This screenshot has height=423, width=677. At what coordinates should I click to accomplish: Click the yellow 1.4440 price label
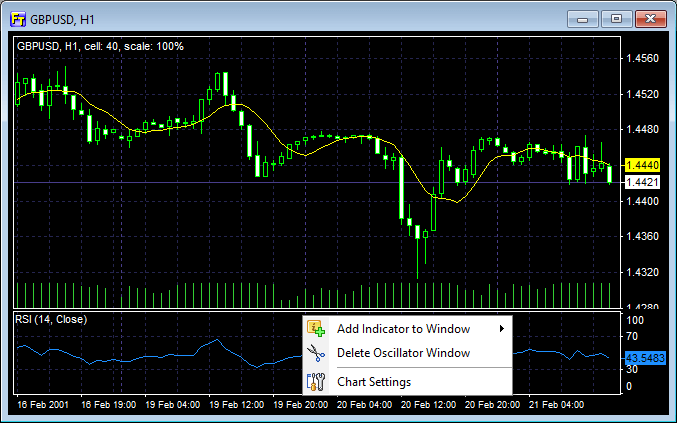(642, 165)
